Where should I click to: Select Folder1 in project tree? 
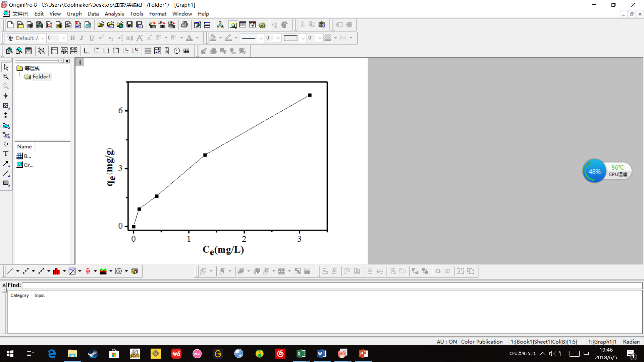click(41, 77)
